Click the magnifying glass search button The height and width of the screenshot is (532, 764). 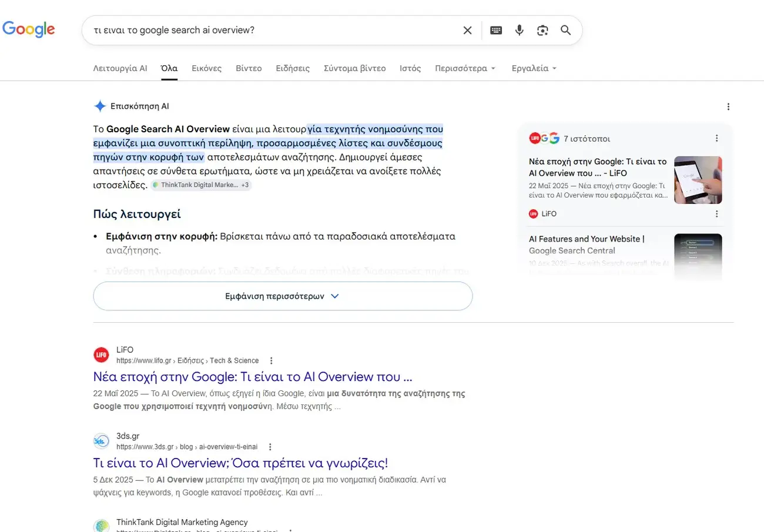(565, 31)
